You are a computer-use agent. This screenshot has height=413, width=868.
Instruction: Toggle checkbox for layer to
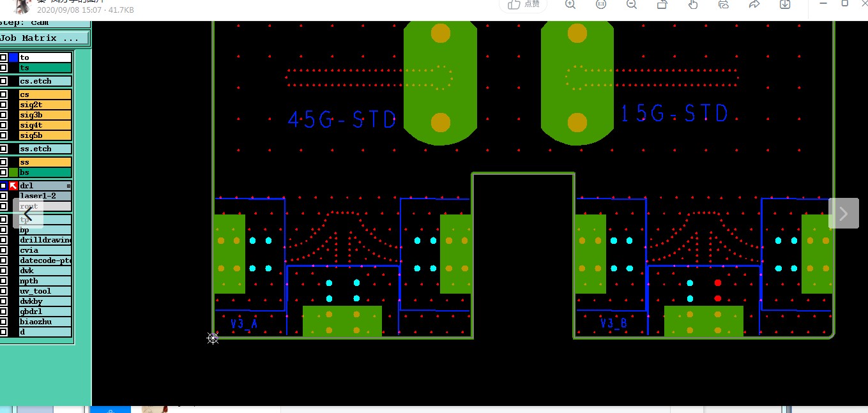[3, 57]
